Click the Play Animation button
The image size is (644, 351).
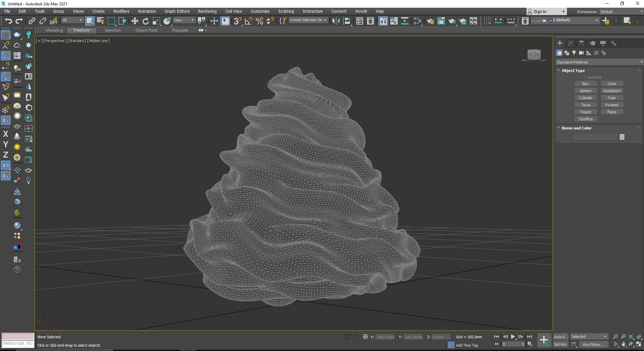coord(513,337)
